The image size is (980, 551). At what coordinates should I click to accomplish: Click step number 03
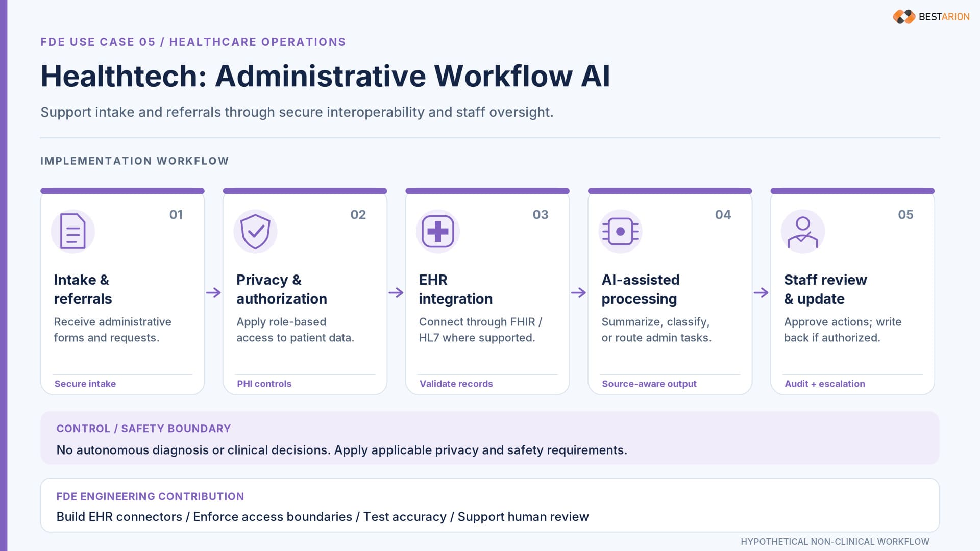tap(541, 215)
